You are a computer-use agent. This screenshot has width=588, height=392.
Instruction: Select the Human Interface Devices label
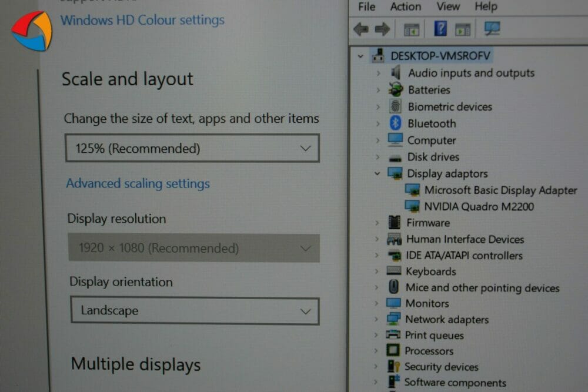tap(465, 239)
